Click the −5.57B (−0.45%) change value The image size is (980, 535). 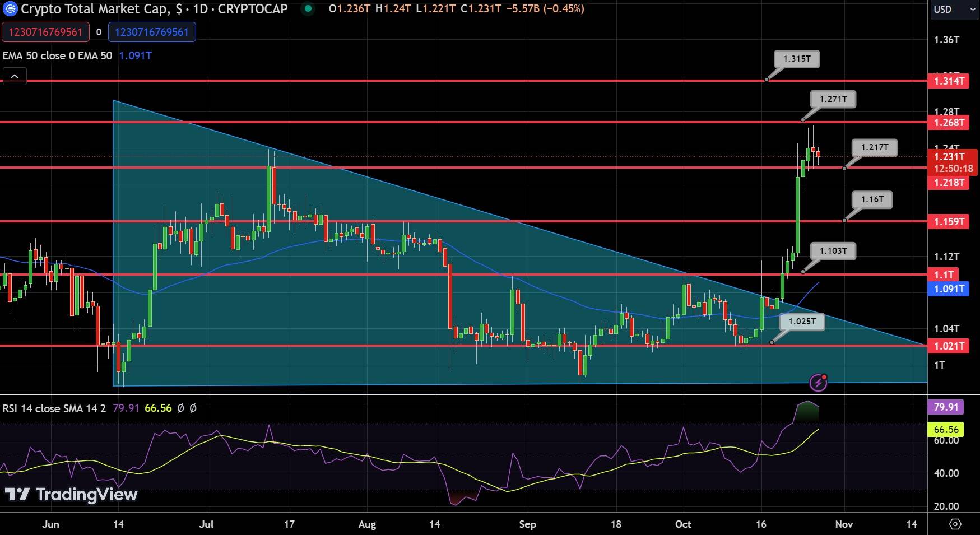tap(545, 9)
